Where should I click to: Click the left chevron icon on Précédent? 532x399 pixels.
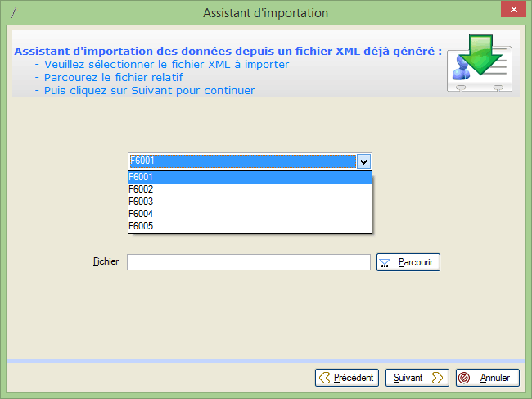(325, 378)
